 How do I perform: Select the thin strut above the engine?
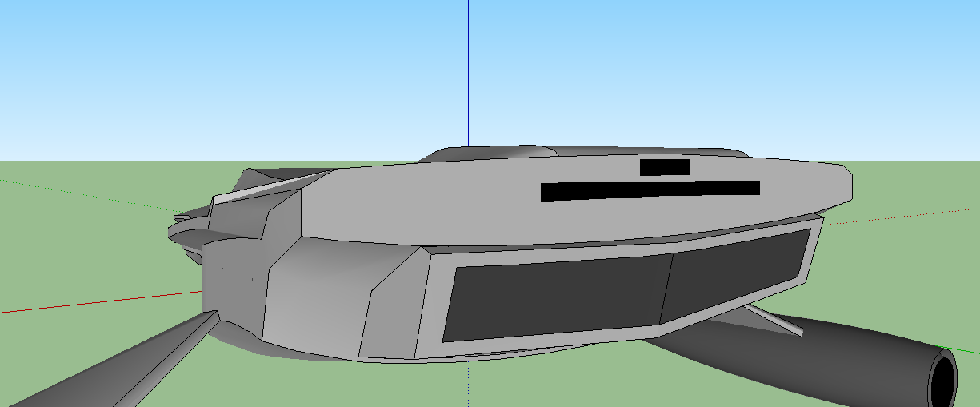pos(774,320)
